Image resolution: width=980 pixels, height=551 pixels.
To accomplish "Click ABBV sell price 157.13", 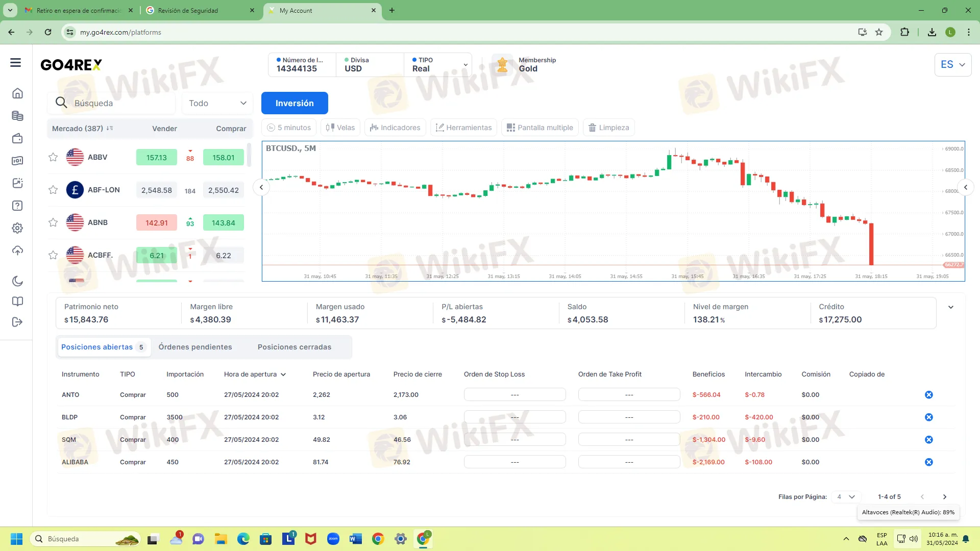I will (x=157, y=157).
